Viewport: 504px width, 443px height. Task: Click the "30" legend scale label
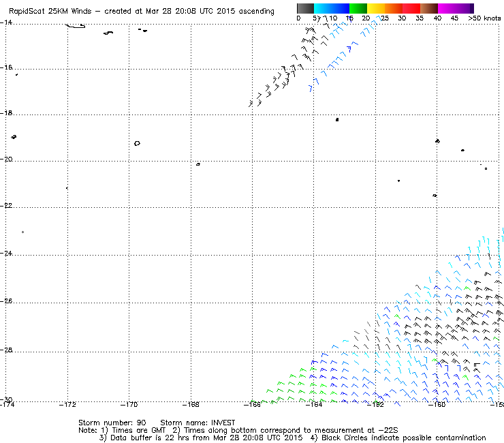pyautogui.click(x=402, y=18)
